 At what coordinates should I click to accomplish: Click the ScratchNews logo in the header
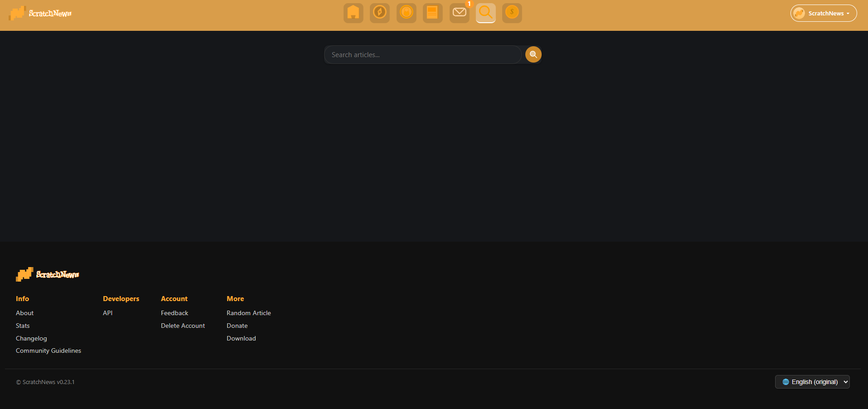[x=40, y=13]
